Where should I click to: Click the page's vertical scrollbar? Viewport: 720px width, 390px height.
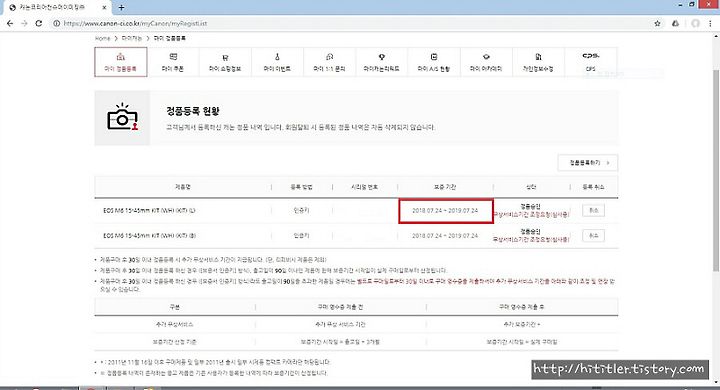[716, 170]
